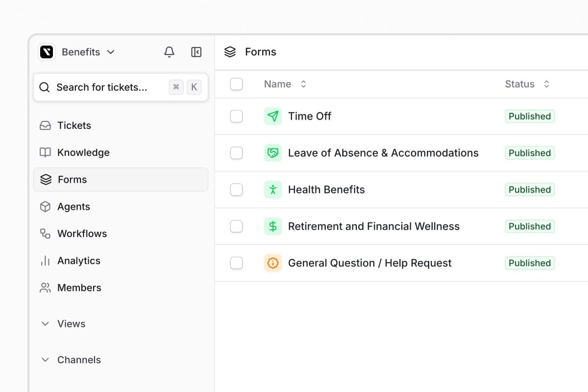Open Retirement and Financial Wellness form
This screenshot has height=392, width=588.
pos(374,226)
